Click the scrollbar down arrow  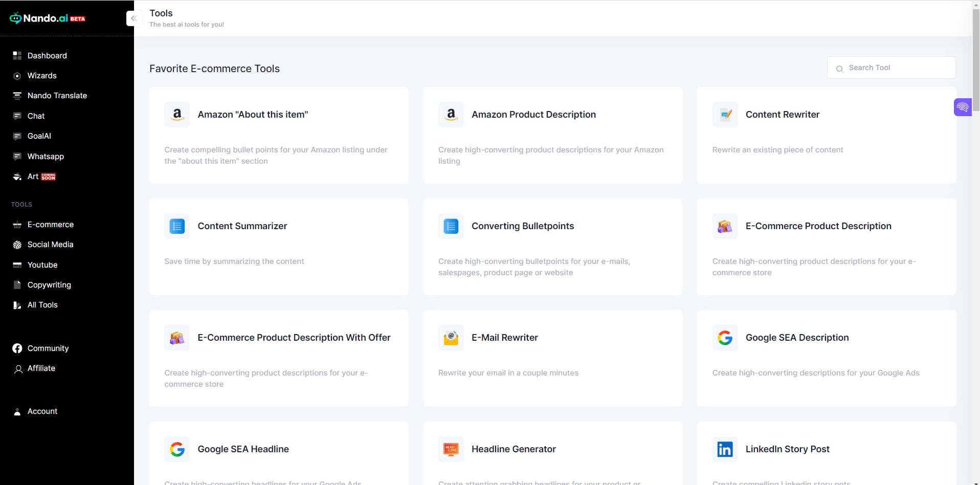(x=975, y=481)
